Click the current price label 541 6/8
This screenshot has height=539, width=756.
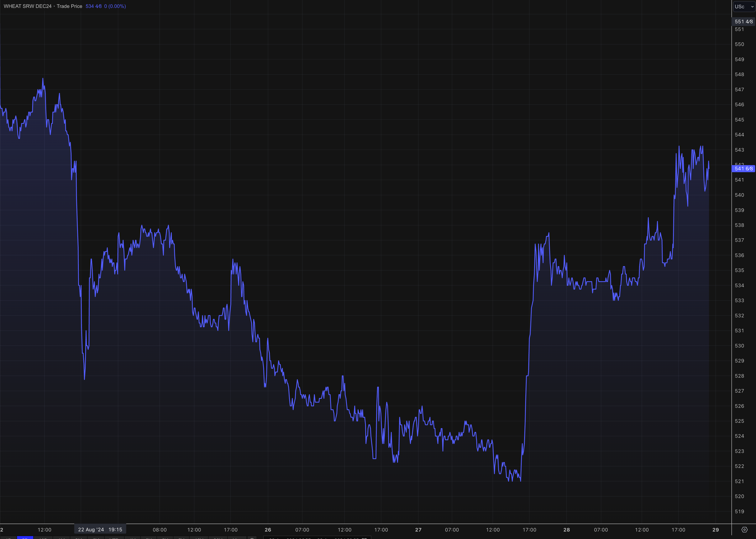tap(744, 169)
